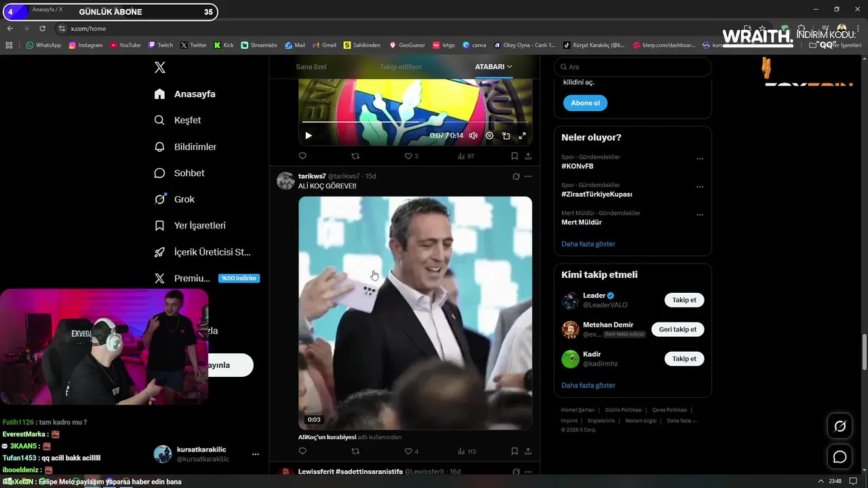Repost tarikws7 post
Viewport: 868px width, 488px height.
[x=355, y=451]
